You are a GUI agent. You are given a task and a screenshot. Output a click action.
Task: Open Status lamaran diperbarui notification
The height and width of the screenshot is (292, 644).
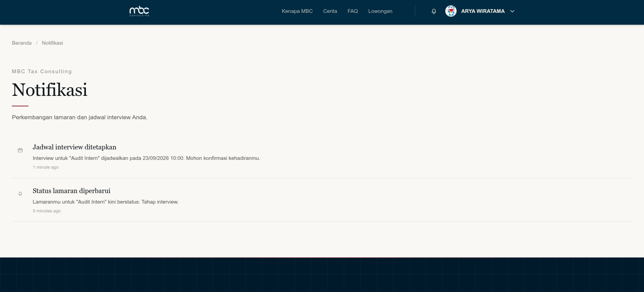coord(71,191)
